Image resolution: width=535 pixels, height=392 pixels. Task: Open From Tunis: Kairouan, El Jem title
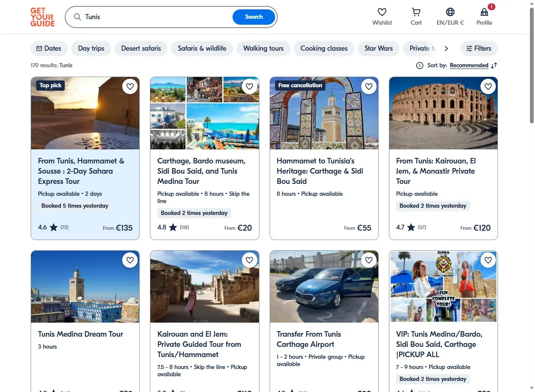click(x=436, y=171)
